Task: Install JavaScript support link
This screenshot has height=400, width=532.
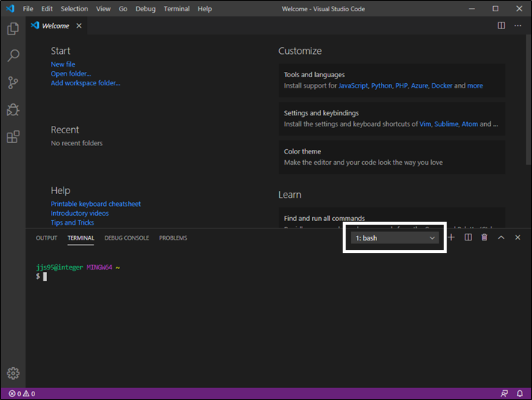Action: click(x=353, y=85)
